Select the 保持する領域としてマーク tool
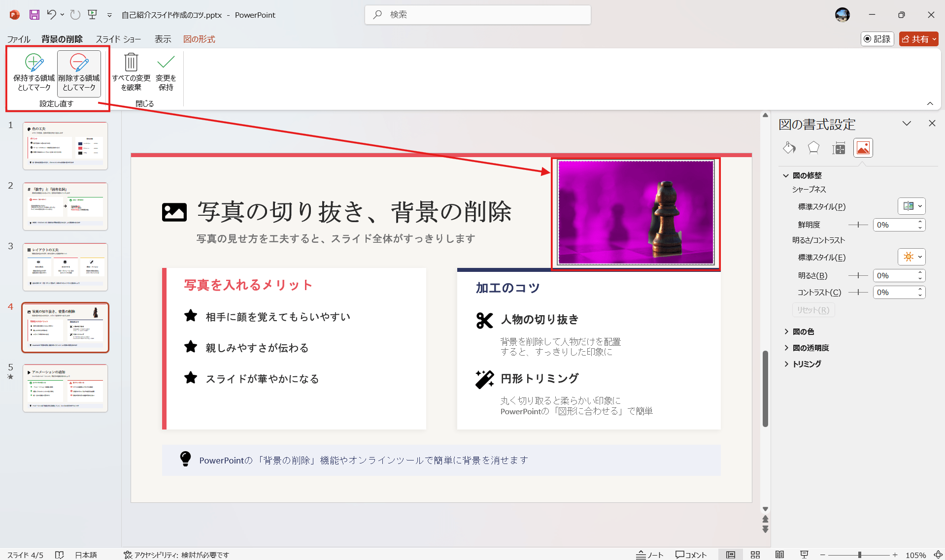This screenshot has width=945, height=560. 34,72
